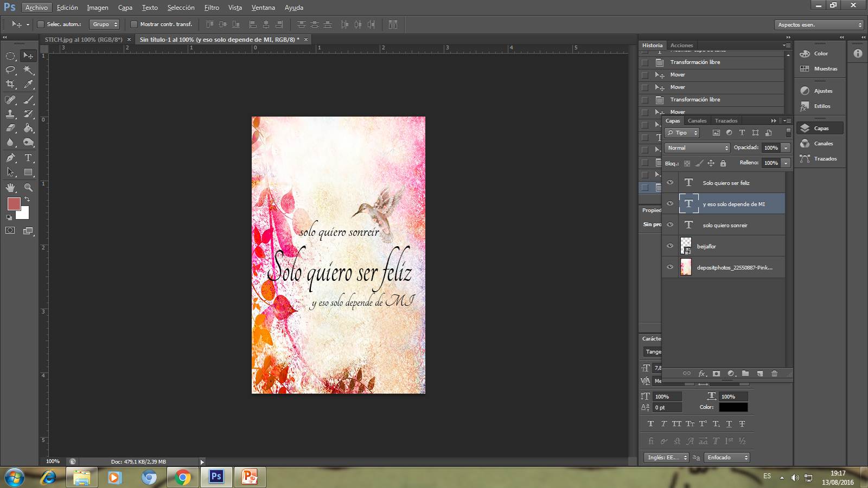Select the Eyedropper tool

[x=28, y=84]
